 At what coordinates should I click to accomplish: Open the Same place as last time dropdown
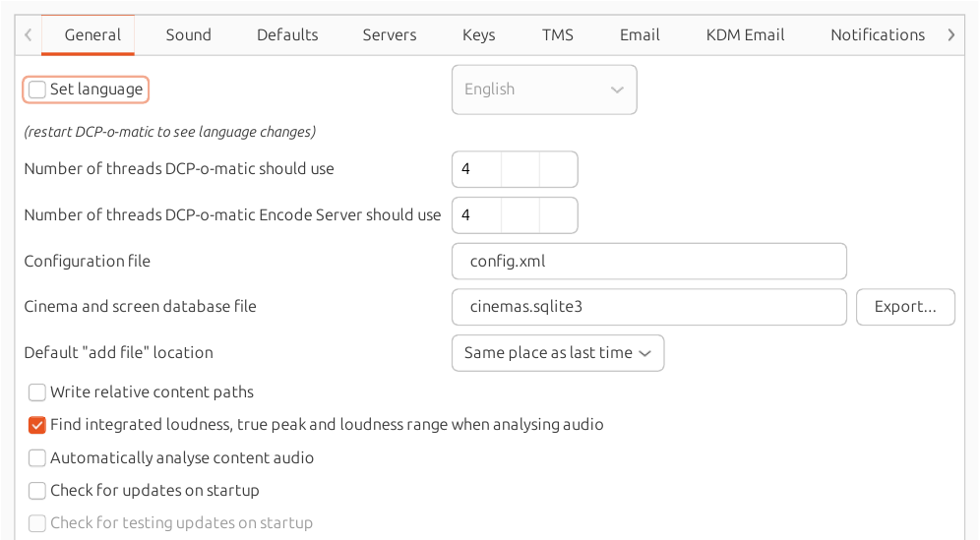click(558, 353)
